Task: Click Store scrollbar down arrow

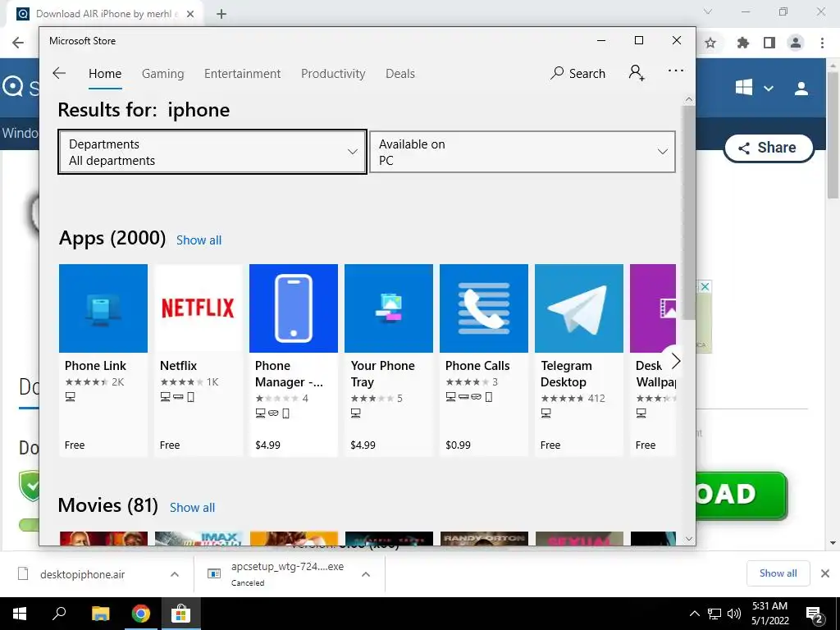Action: coord(689,539)
